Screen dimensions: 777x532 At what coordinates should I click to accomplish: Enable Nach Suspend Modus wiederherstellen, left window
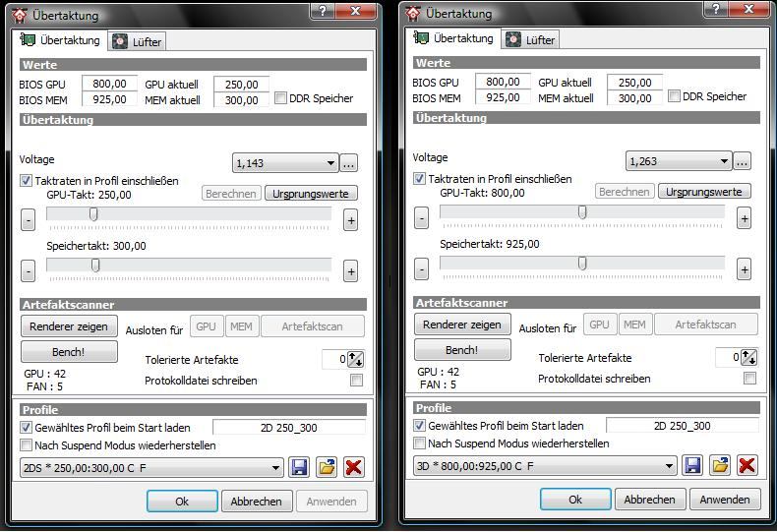(x=26, y=444)
